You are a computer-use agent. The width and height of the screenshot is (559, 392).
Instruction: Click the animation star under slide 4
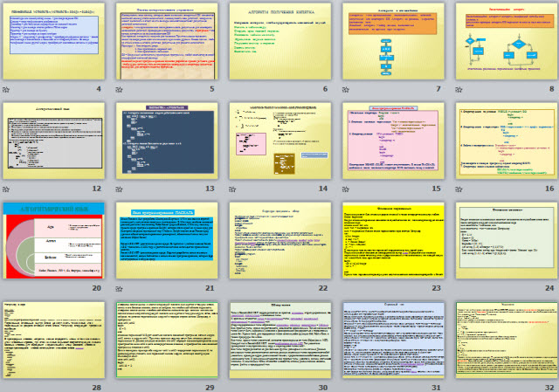point(7,89)
